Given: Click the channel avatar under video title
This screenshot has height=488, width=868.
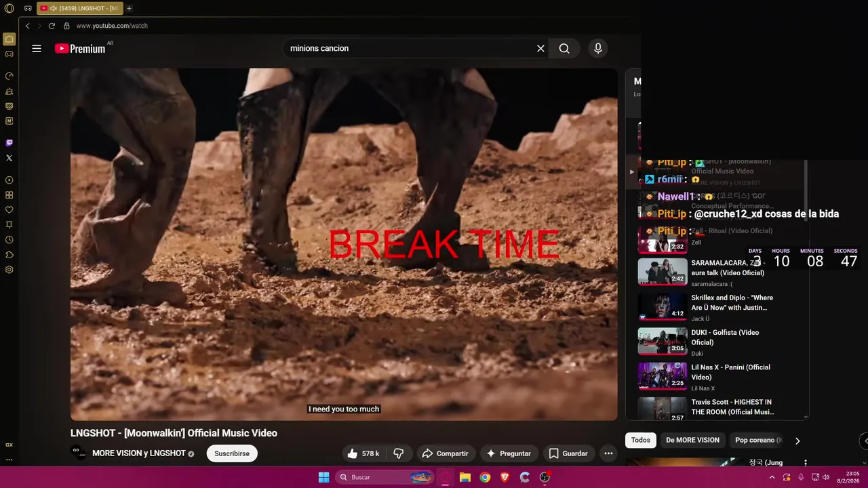Looking at the screenshot, I should (x=79, y=453).
